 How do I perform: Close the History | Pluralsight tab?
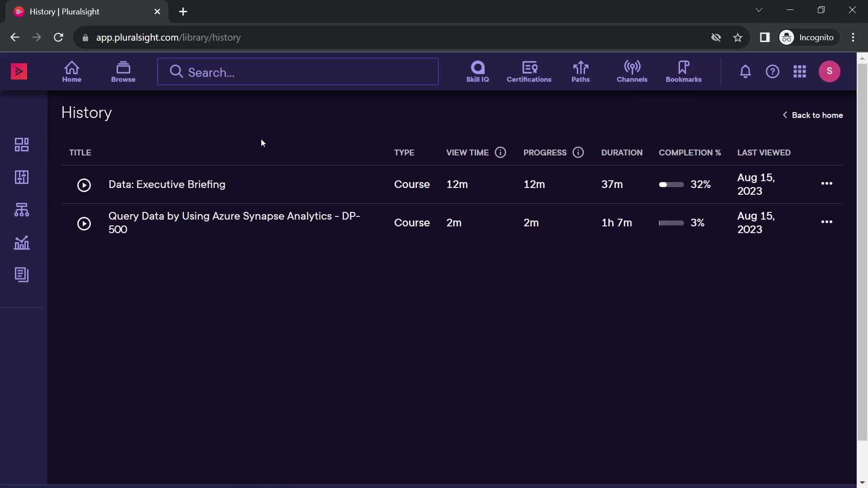157,12
